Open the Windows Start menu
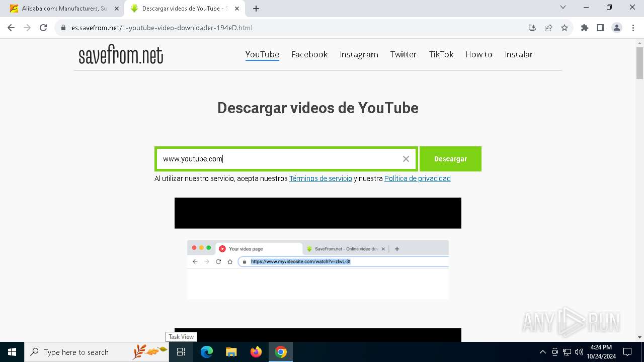This screenshot has width=644, height=362. tap(12, 352)
